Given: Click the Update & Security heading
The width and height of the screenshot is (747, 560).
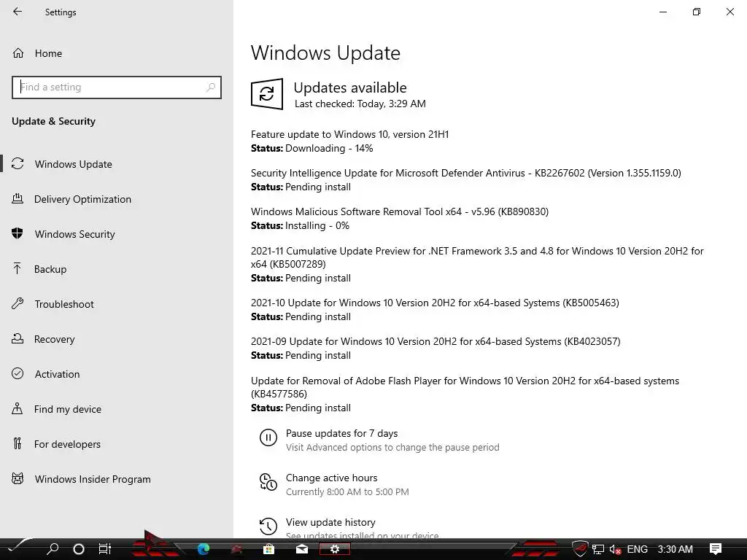Looking at the screenshot, I should pyautogui.click(x=53, y=121).
